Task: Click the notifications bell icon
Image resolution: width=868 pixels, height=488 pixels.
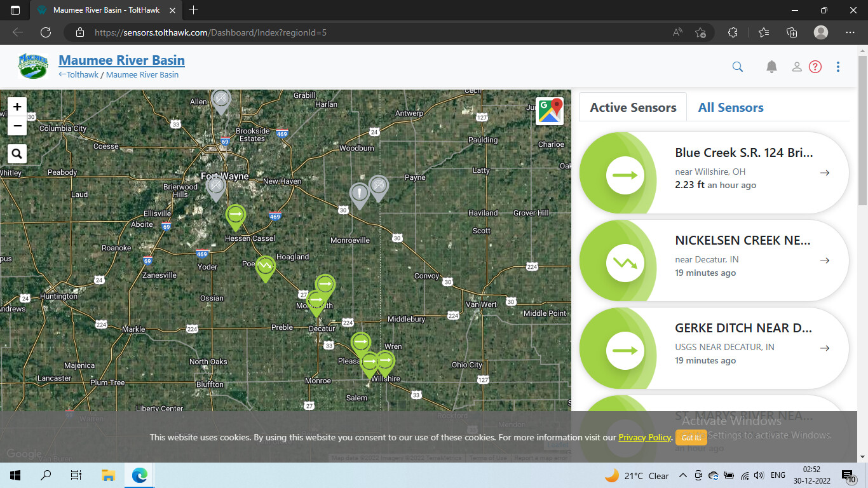Action: coord(771,67)
